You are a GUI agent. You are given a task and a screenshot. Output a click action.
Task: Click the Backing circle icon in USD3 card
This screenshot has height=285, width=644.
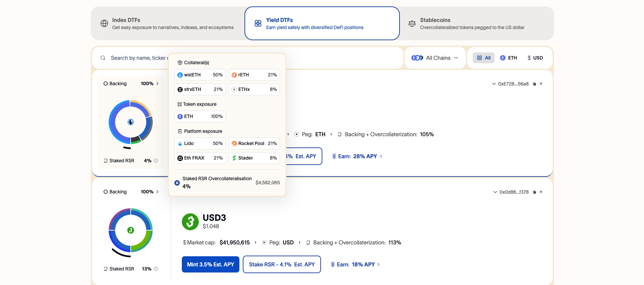106,192
